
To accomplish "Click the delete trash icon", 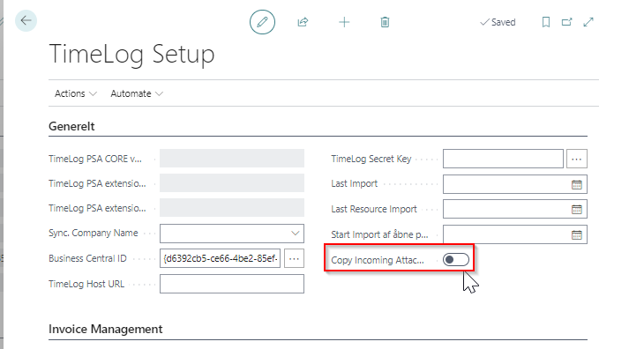I will pos(385,22).
